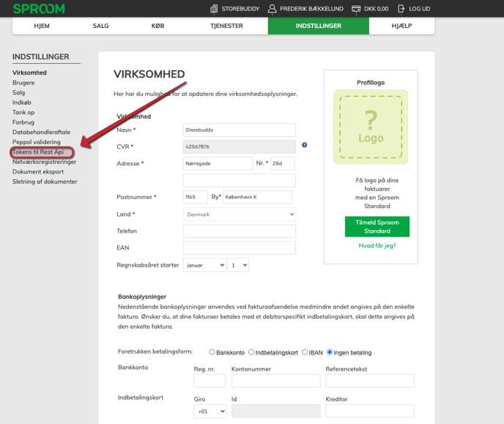This screenshot has width=504, height=424.
Task: Click the profile logo placeholder image
Action: coord(371,127)
